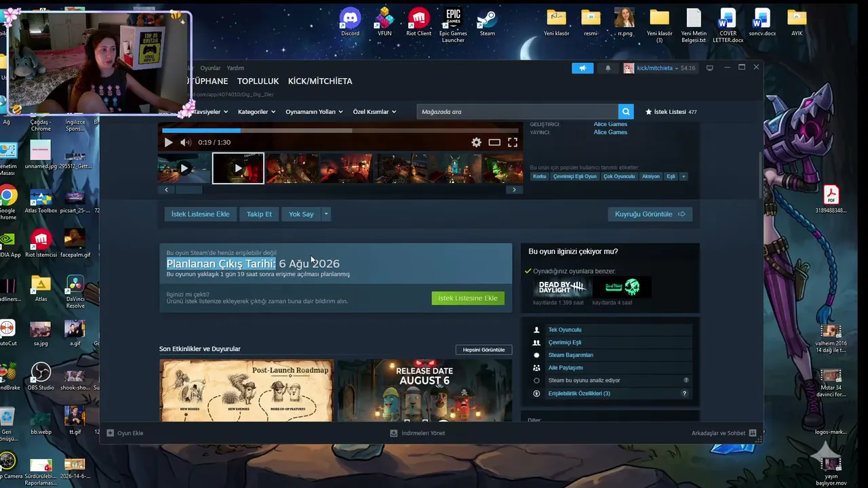Open video player settings gear

click(x=476, y=142)
